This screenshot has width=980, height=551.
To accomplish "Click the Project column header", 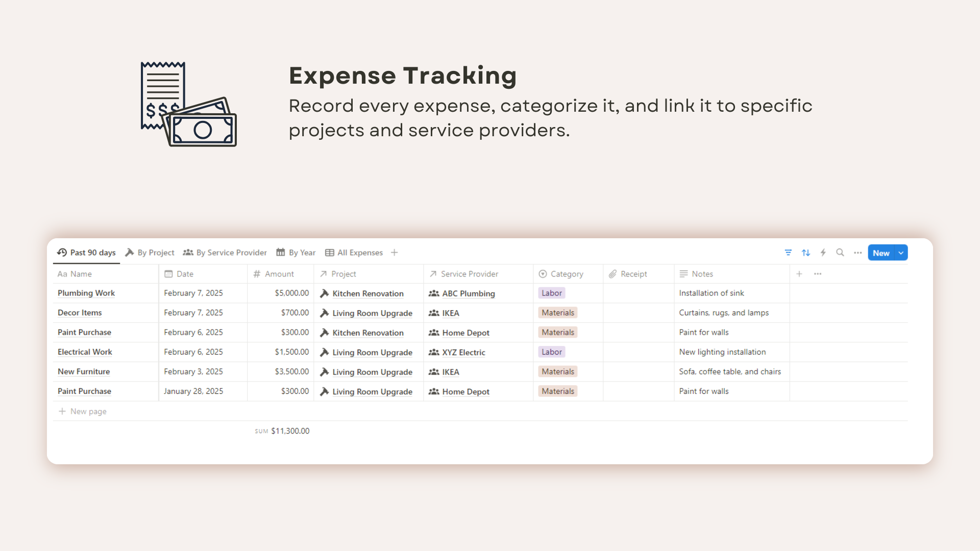I will (x=369, y=274).
